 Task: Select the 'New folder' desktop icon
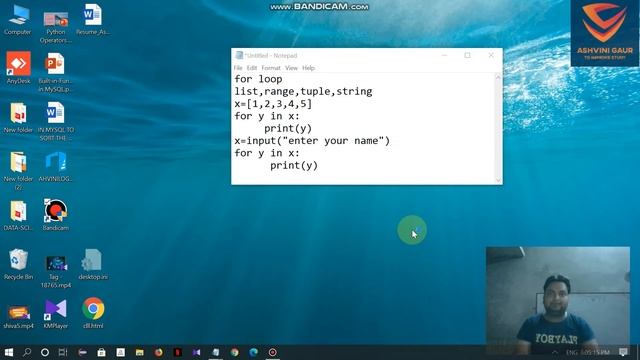18,118
